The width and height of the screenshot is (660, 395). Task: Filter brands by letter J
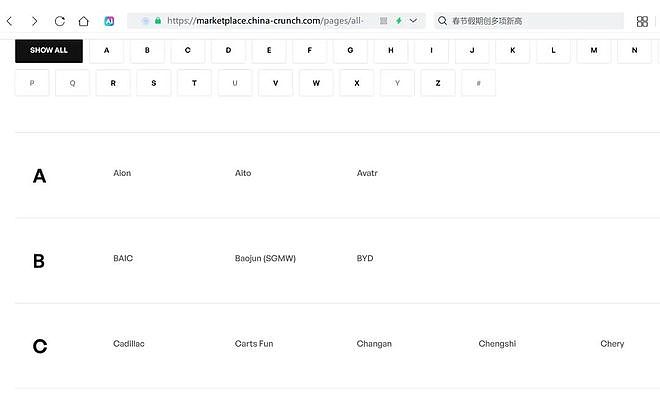coord(472,51)
